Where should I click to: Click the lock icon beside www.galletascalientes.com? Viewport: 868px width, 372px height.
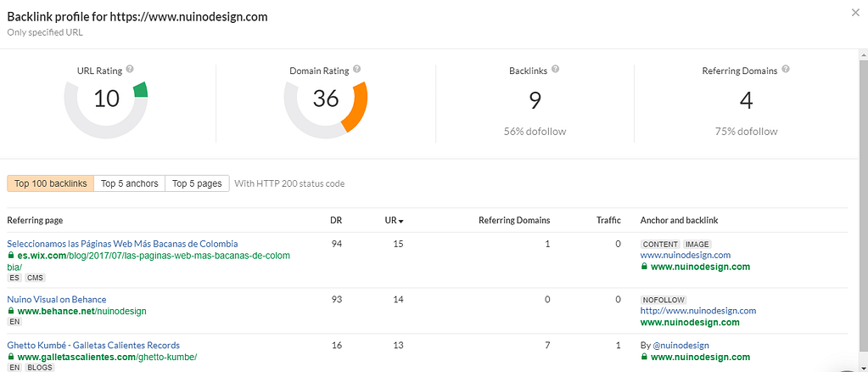pos(10,357)
